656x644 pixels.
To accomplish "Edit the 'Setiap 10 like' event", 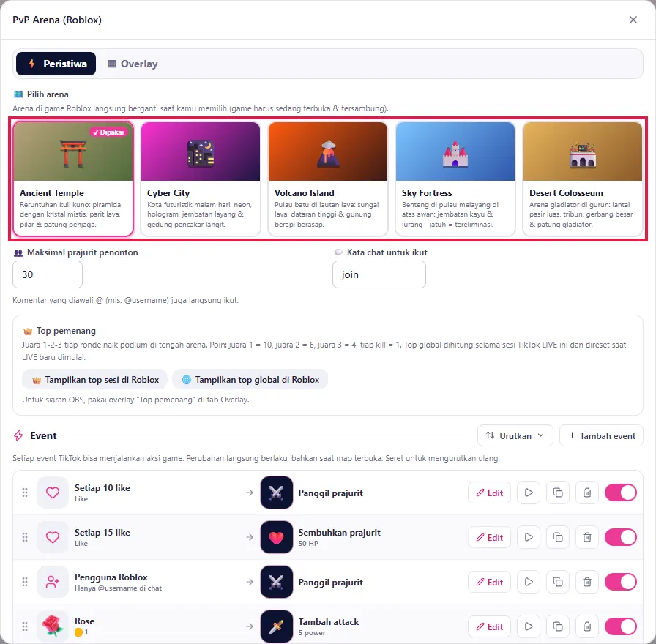I will (x=490, y=493).
